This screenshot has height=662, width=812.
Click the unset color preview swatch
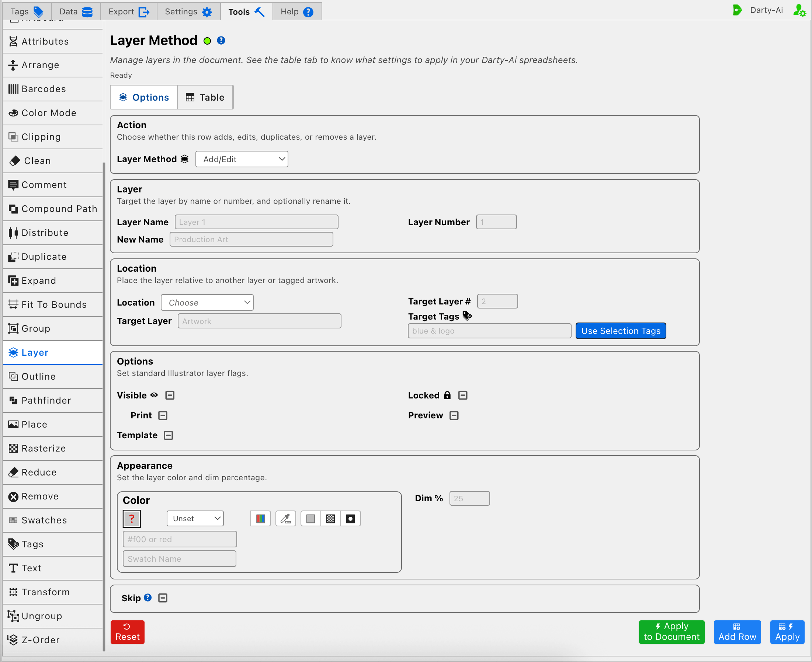click(132, 519)
